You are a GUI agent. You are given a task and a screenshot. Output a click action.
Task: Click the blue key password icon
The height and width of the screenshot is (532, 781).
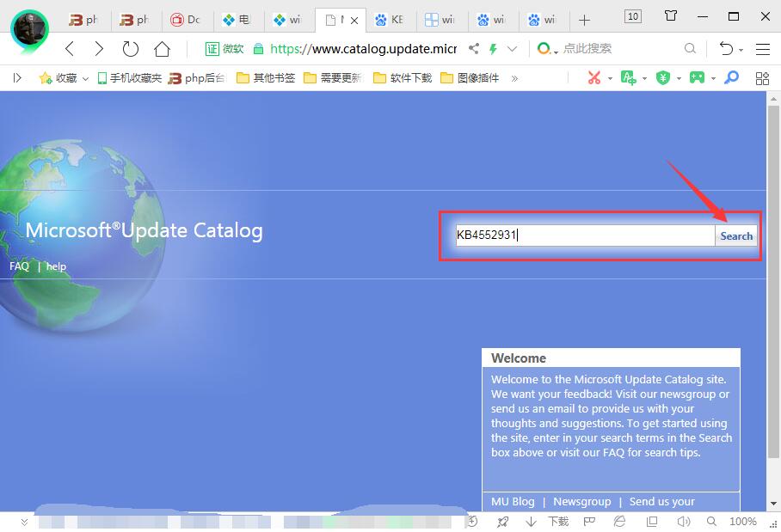(731, 77)
